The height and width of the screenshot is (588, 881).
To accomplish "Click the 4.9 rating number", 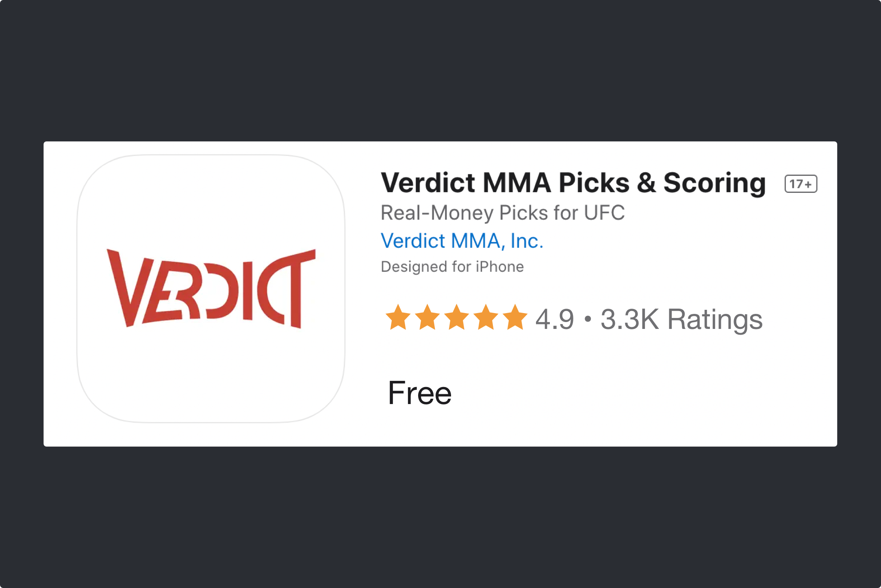I will [555, 319].
